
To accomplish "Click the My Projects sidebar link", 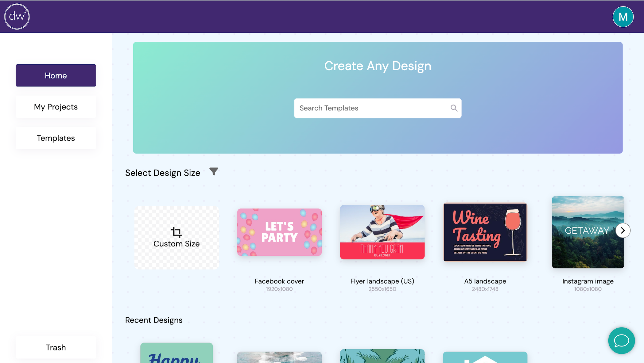I will tap(56, 106).
